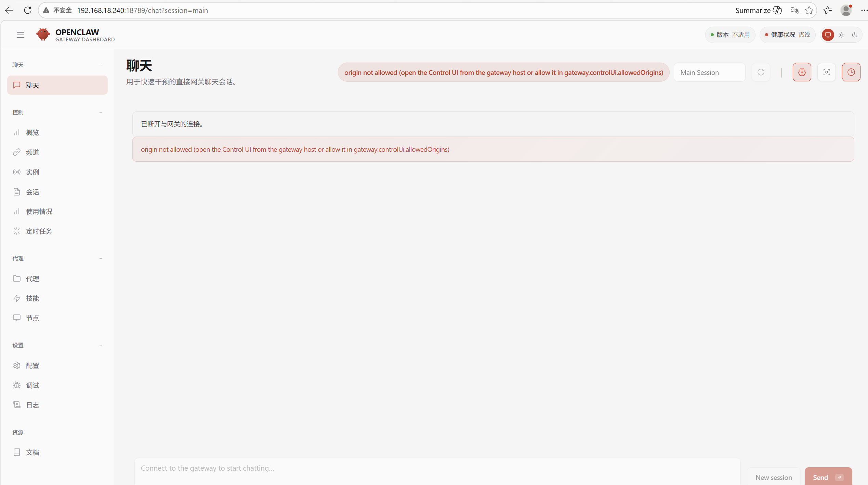
Task: Open the 概览 overview page
Action: [x=32, y=133]
